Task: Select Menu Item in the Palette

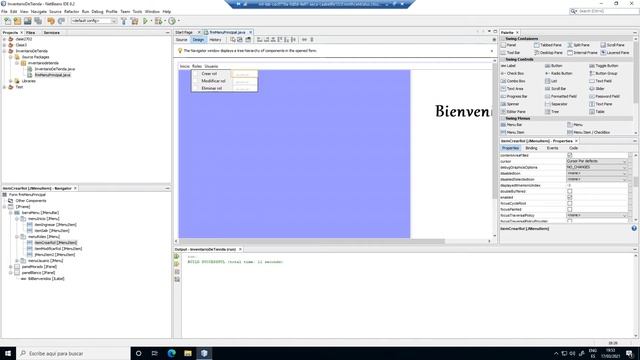Action: tap(513, 132)
